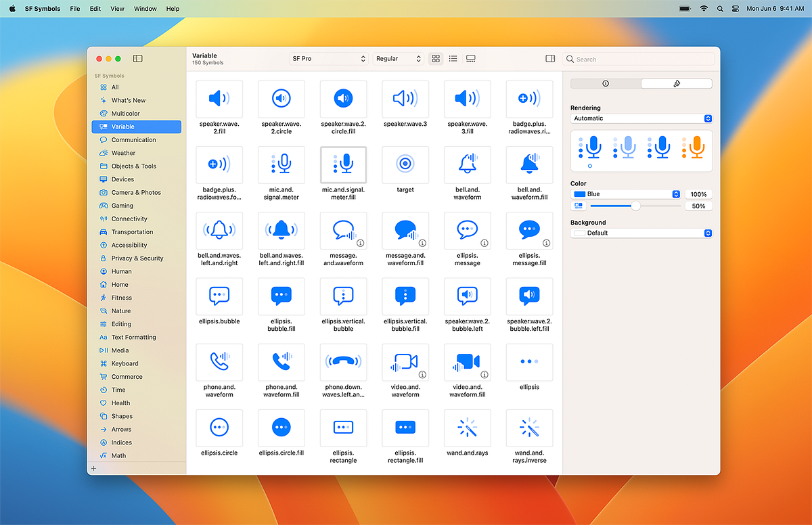Change the Regular weight dropdown
The height and width of the screenshot is (525, 812).
click(x=399, y=59)
